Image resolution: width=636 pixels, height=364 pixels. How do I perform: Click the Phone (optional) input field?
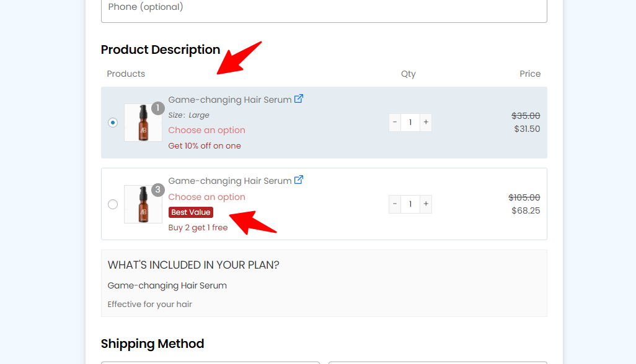(x=324, y=7)
